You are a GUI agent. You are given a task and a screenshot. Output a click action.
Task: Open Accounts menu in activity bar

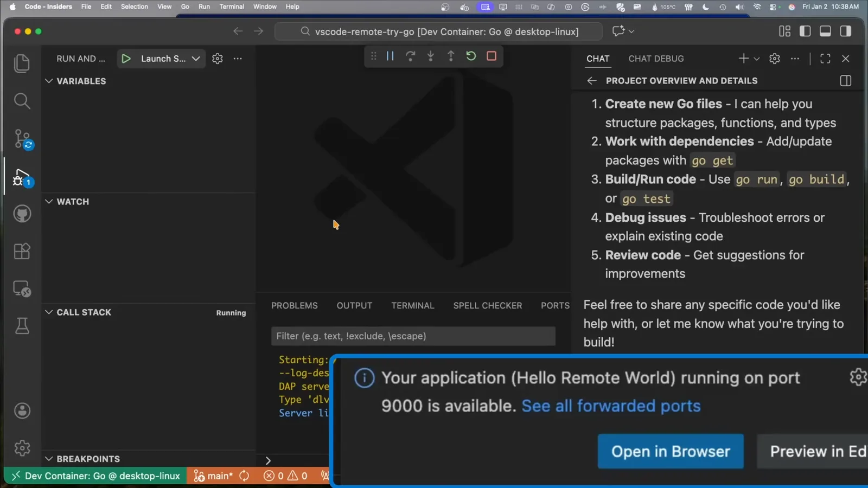pyautogui.click(x=22, y=410)
